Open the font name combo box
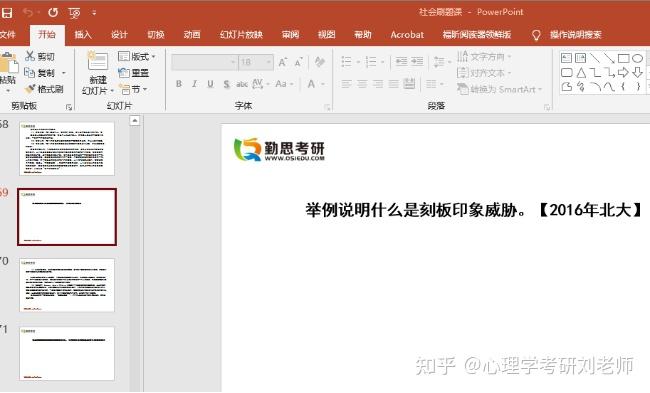Viewport: 650px width, 393px height. tap(205, 62)
